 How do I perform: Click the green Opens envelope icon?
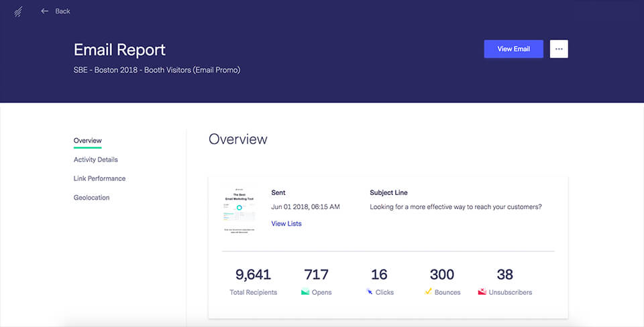(x=305, y=292)
